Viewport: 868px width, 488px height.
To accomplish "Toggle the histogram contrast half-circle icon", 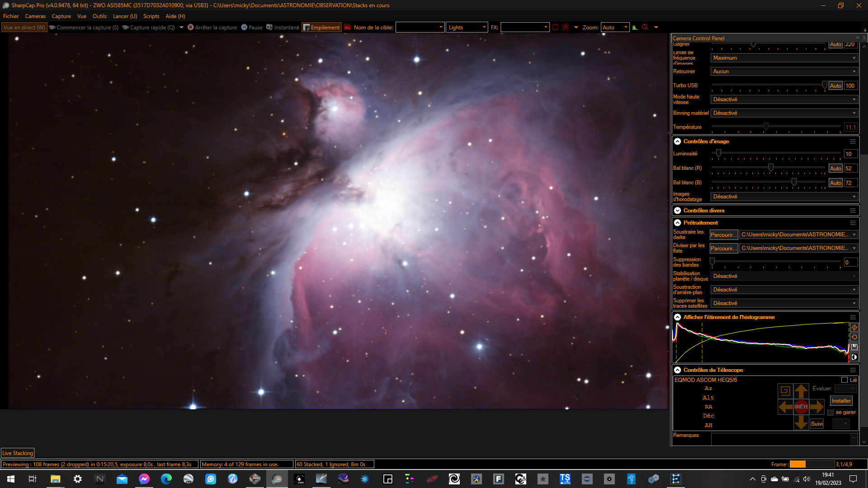I will (x=854, y=357).
